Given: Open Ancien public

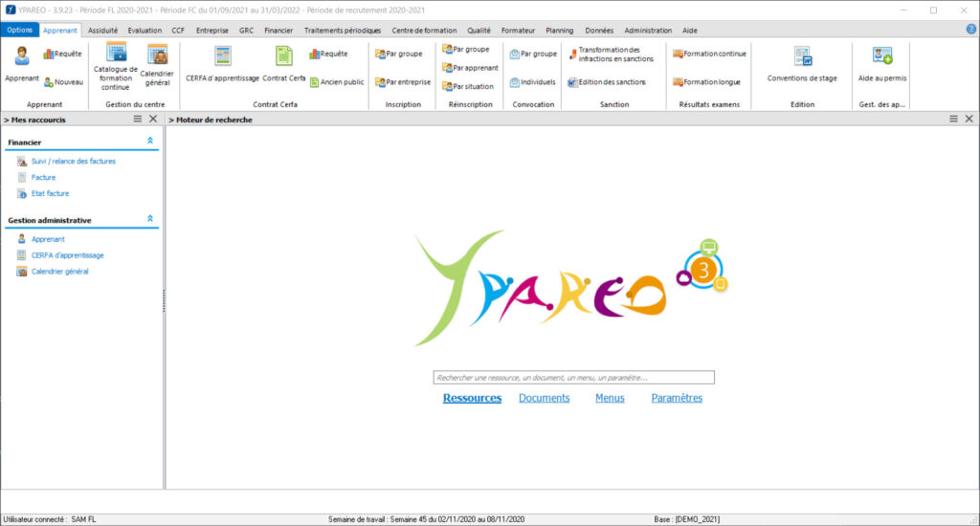Looking at the screenshot, I should (x=337, y=82).
